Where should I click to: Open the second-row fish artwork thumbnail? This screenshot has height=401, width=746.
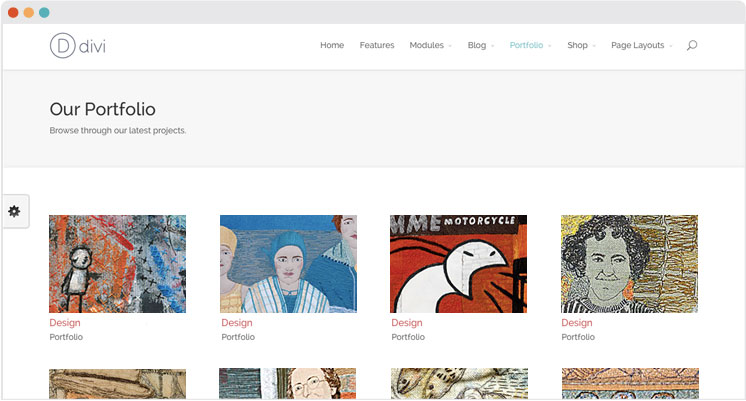pos(459,384)
